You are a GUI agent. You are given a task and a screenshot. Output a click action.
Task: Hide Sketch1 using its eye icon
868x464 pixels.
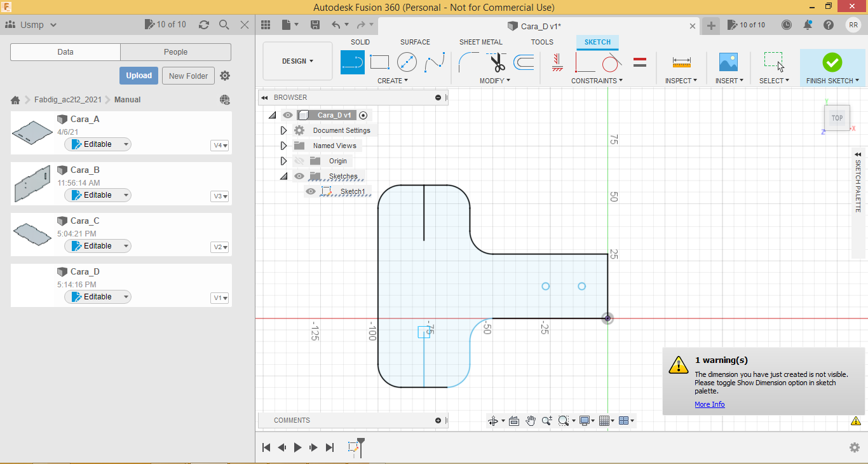coord(311,191)
